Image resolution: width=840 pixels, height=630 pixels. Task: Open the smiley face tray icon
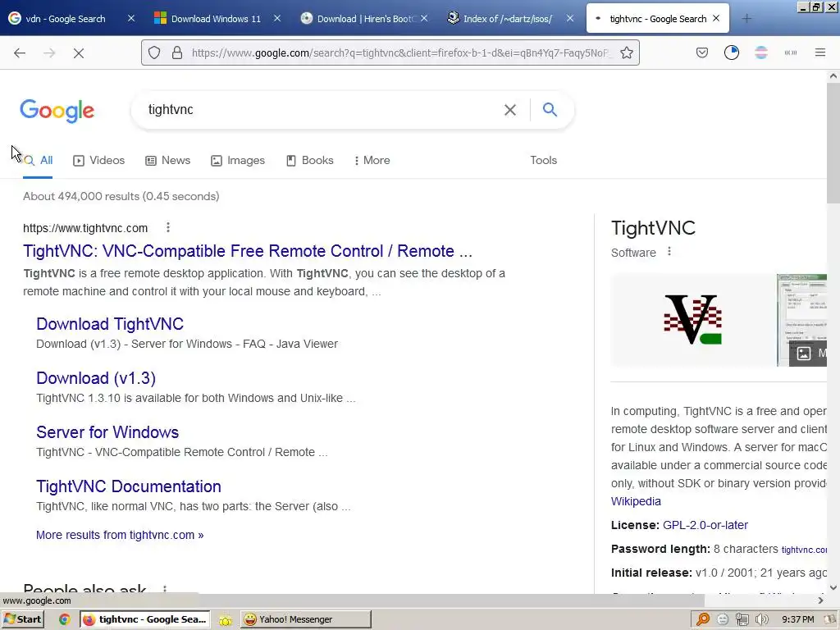[x=723, y=619]
